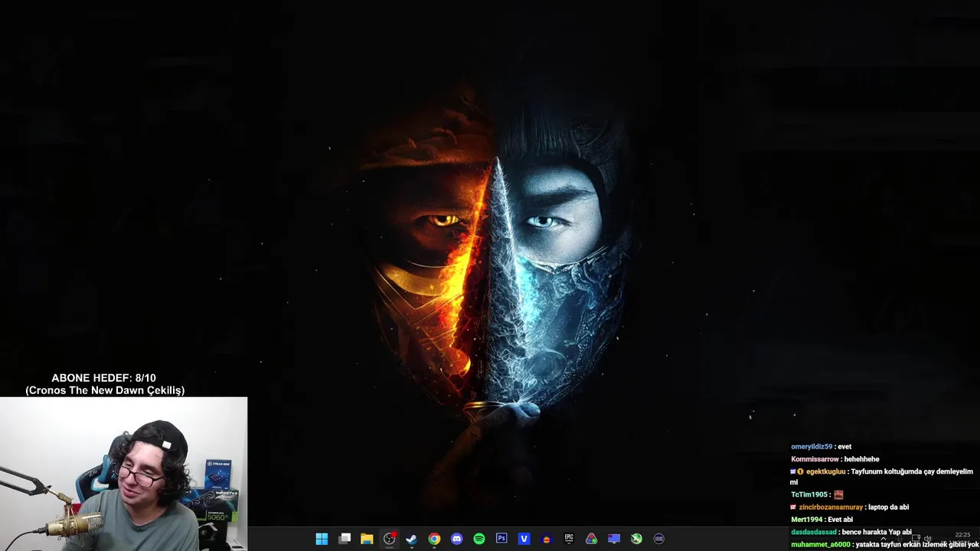980x551 pixels.
Task: Click the system clock showing 22:25
Action: (x=962, y=535)
